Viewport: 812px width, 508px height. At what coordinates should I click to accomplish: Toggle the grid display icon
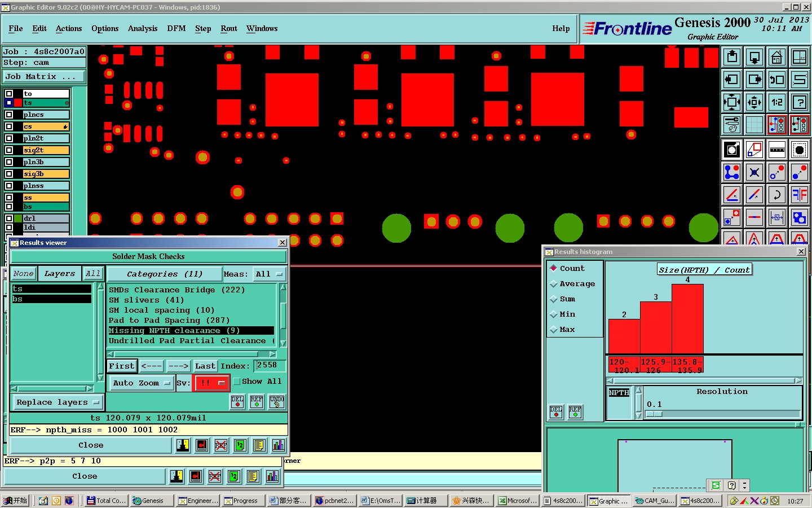754,125
